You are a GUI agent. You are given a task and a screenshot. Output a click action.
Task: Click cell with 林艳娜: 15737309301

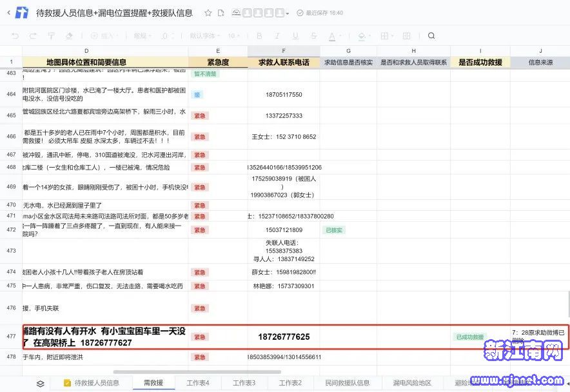click(284, 286)
